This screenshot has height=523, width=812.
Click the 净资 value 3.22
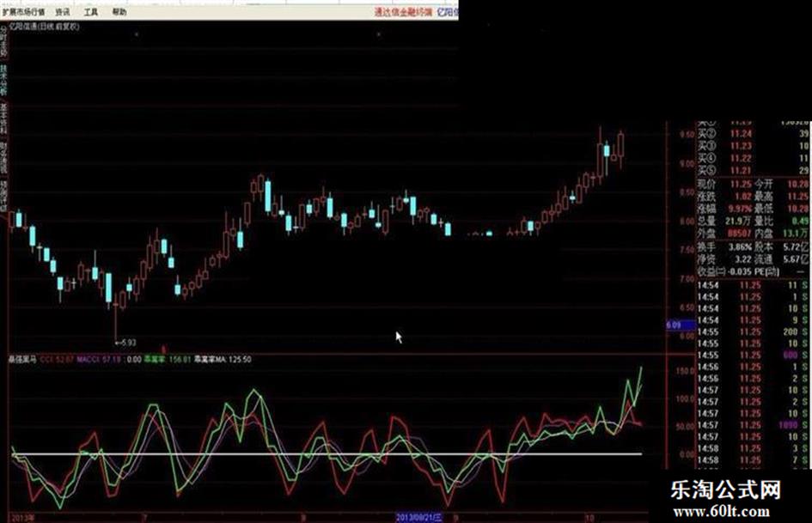[x=742, y=259]
